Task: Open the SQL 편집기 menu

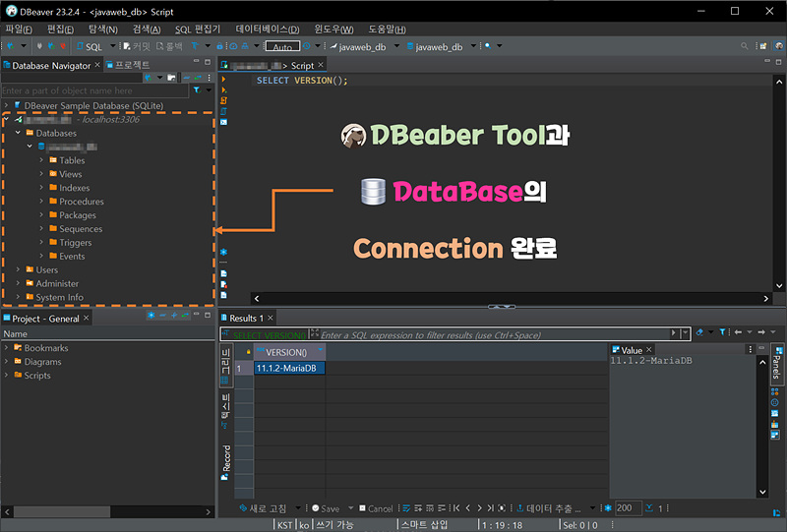Action: [198, 30]
